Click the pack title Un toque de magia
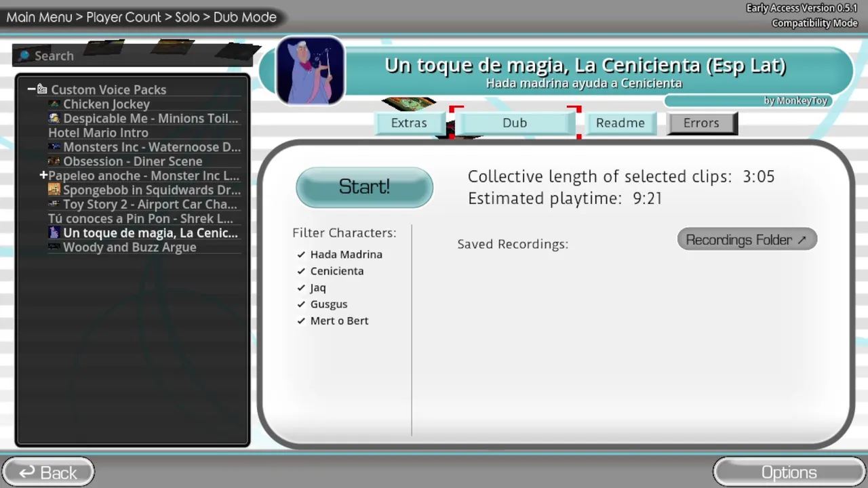 pos(585,65)
